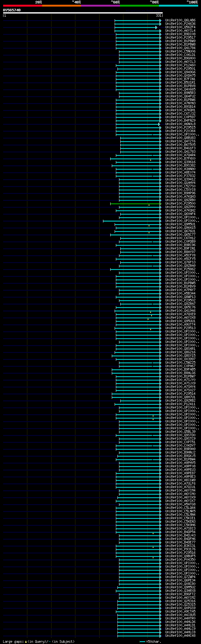Select hit label UniRef100_P29500
This screenshot has height=644, width=201.
click(x=180, y=204)
